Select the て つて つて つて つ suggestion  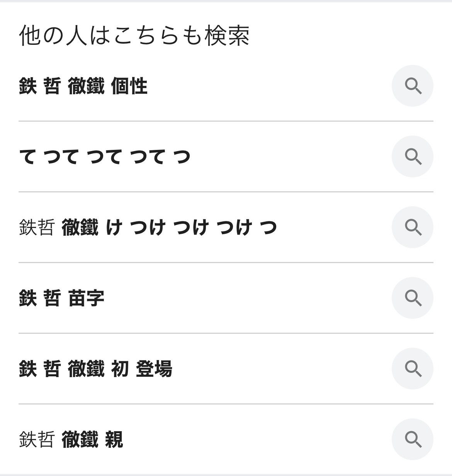tap(105, 157)
